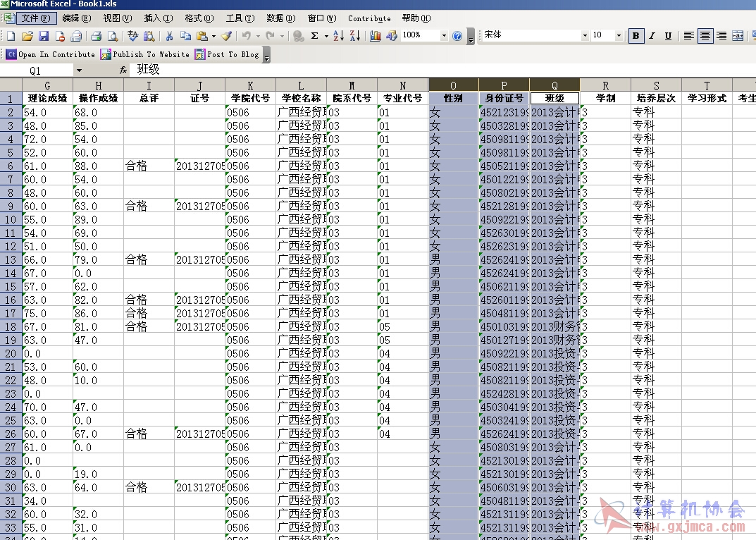The height and width of the screenshot is (540, 756).
Task: Click the Redo arrow icon
Action: (x=270, y=36)
